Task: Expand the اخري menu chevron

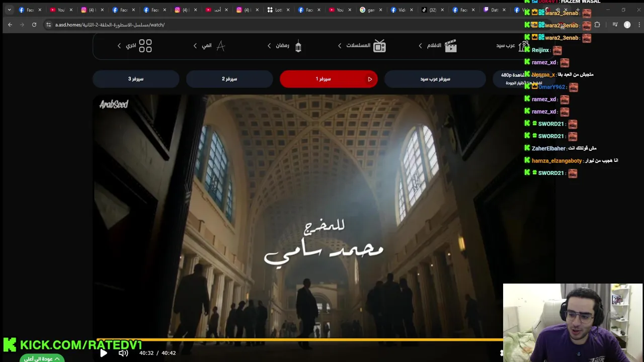Action: 119,46
